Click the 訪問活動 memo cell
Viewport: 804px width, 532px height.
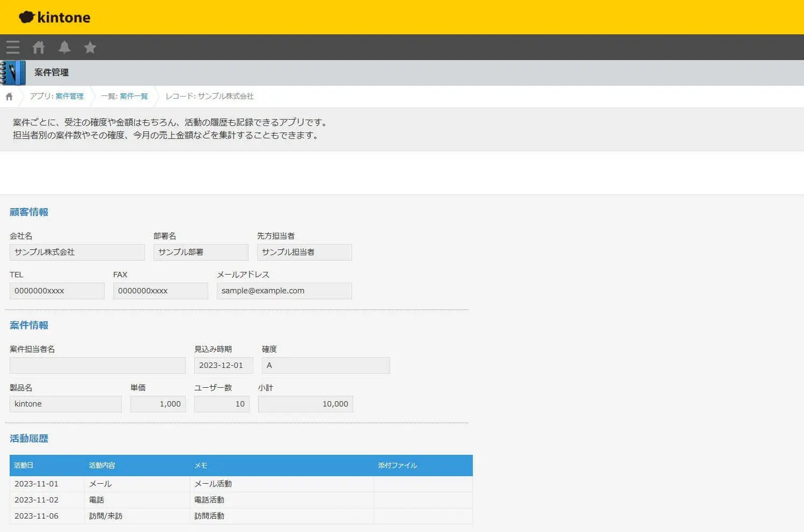(x=209, y=516)
